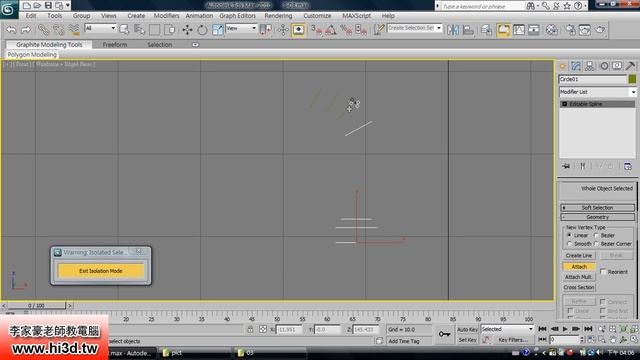640x360 pixels.
Task: Select the Select and Link tool
Action: 43,30
